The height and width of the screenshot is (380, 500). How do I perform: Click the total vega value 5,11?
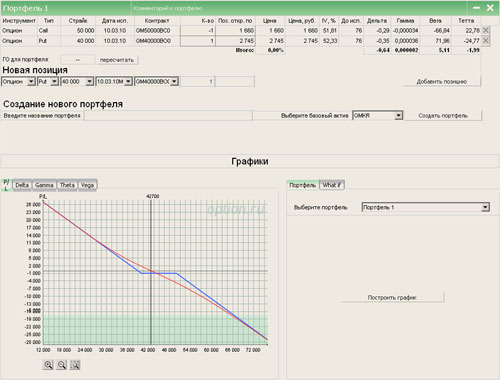pos(444,50)
